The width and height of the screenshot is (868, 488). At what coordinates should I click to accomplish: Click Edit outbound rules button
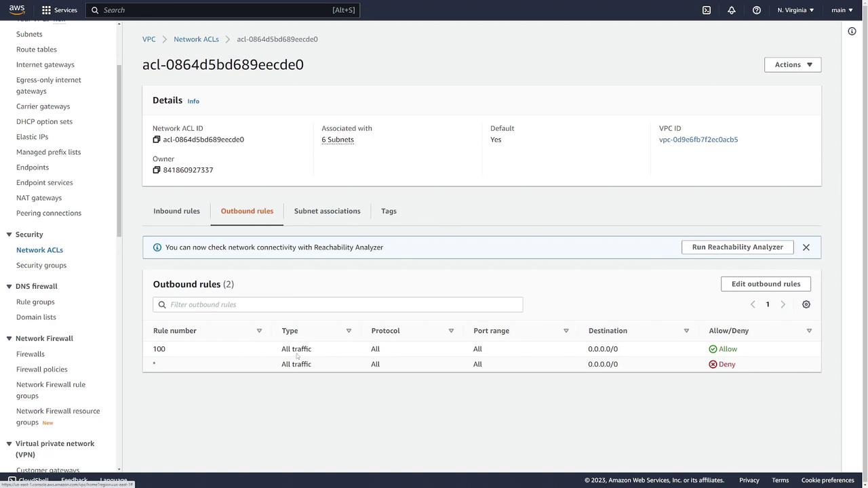[x=766, y=284]
